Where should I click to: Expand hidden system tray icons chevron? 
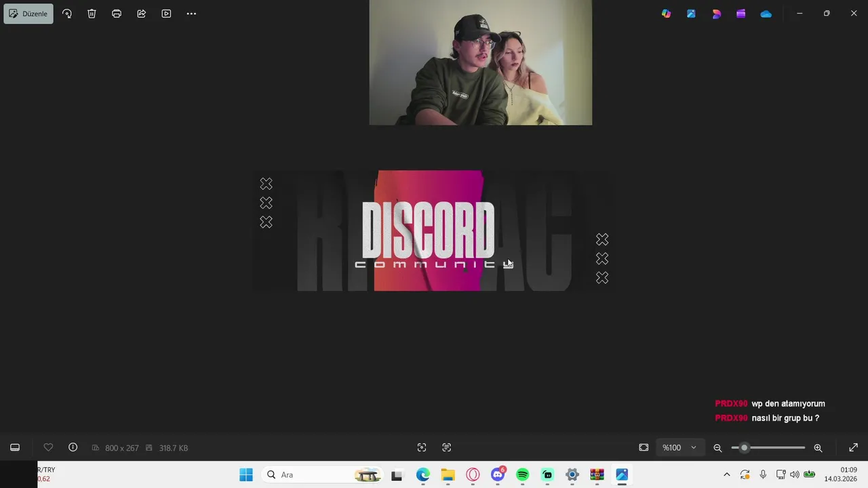coord(727,474)
